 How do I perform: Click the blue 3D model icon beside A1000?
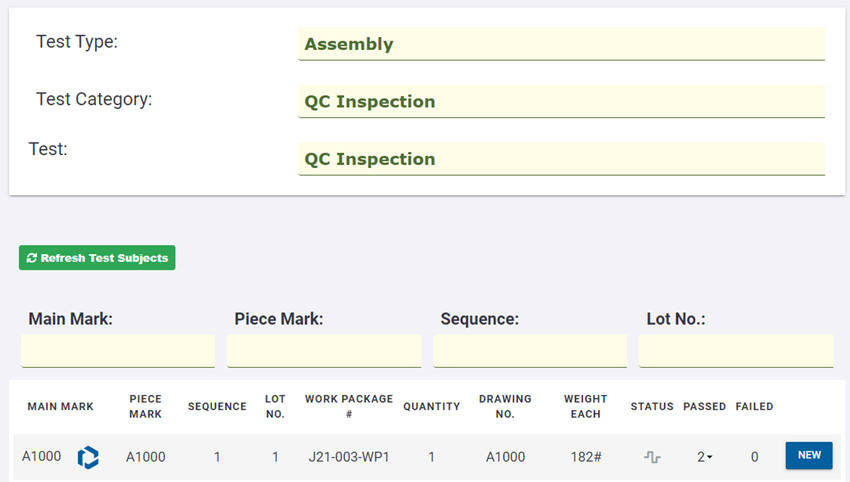click(89, 457)
